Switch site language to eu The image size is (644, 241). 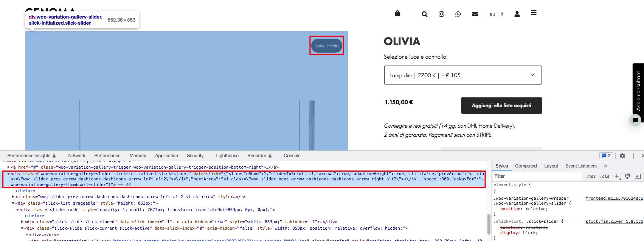click(x=492, y=14)
